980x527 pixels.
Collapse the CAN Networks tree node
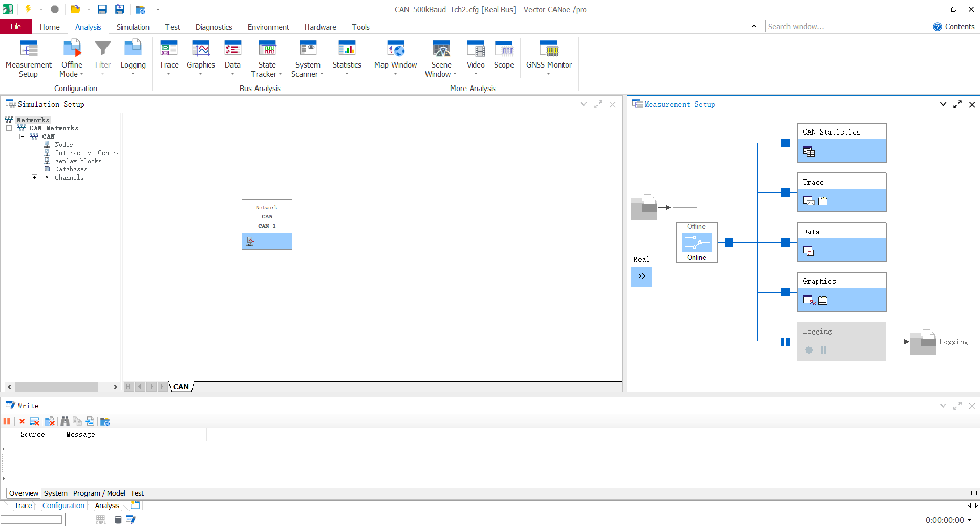click(x=9, y=128)
